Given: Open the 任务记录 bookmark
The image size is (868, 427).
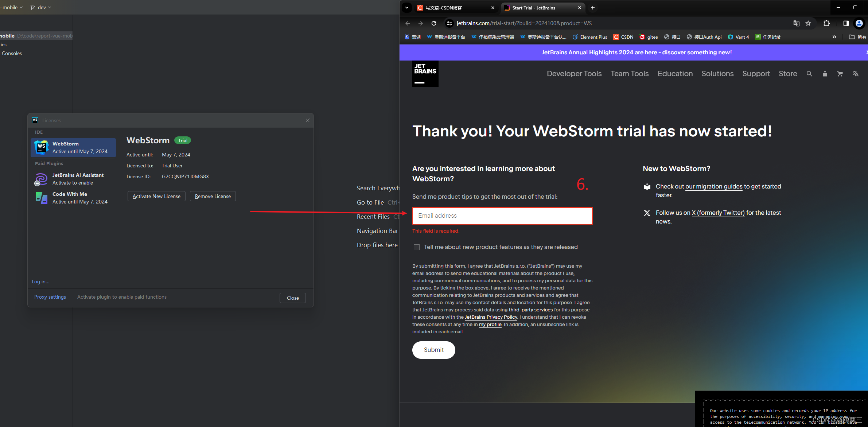Looking at the screenshot, I should pyautogui.click(x=768, y=37).
